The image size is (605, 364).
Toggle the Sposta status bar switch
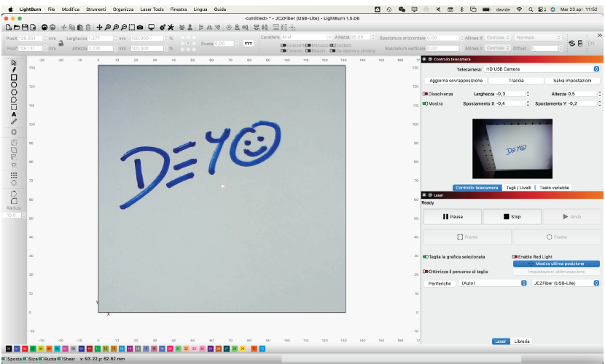pos(4,359)
